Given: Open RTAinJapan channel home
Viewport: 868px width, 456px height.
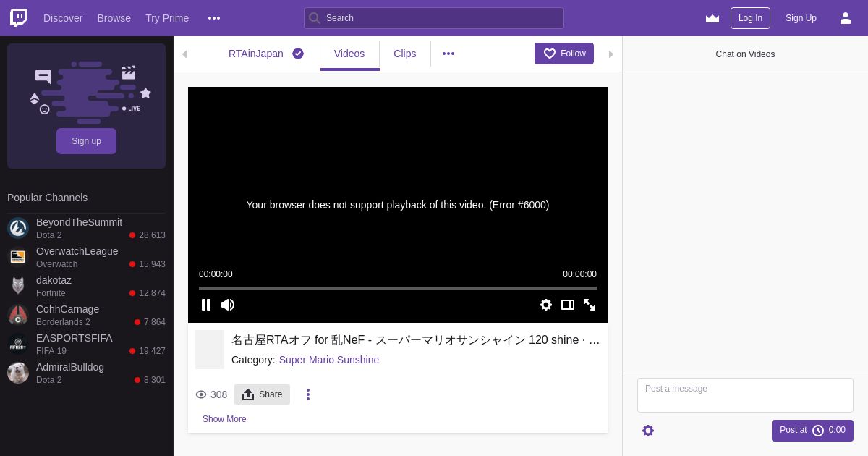Looking at the screenshot, I should click(256, 54).
